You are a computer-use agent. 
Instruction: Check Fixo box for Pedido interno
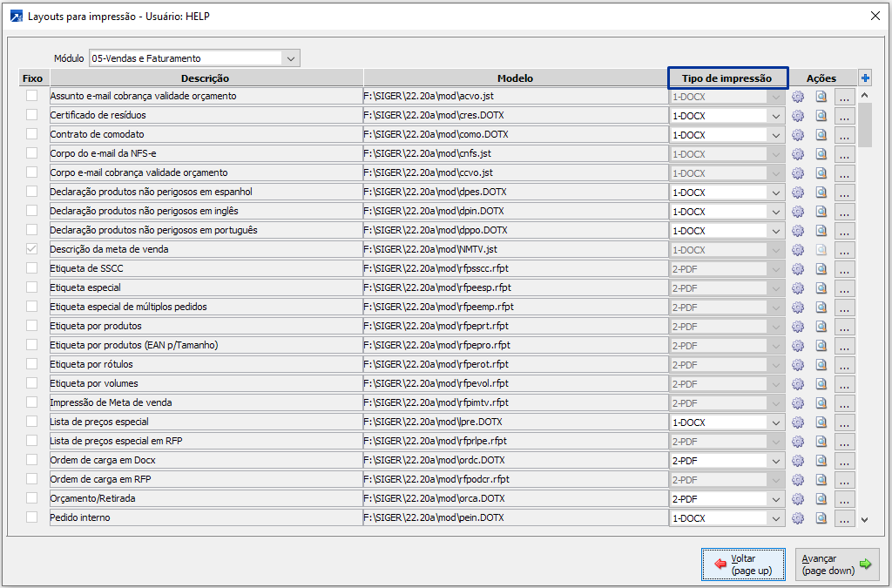click(x=32, y=517)
